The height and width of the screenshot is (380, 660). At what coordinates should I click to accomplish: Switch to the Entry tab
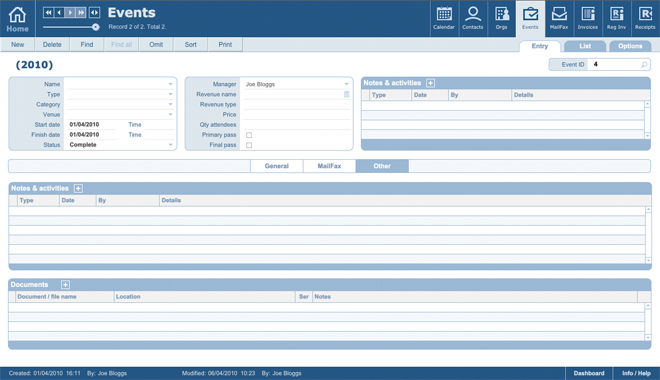540,46
